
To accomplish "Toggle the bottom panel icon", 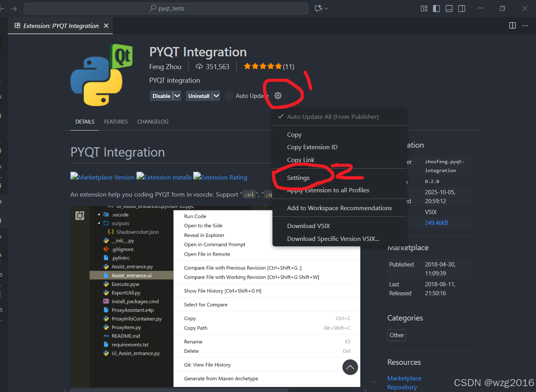I will [449, 9].
